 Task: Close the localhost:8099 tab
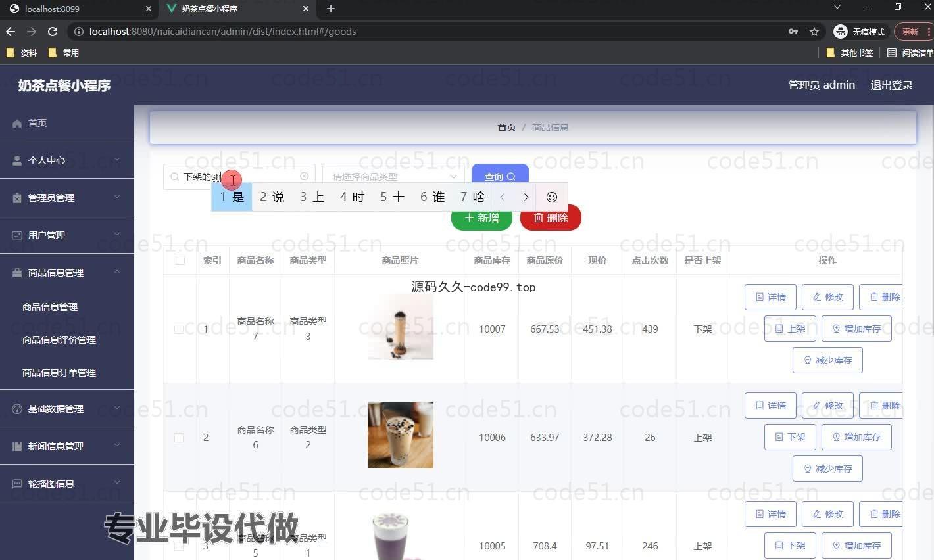(149, 9)
